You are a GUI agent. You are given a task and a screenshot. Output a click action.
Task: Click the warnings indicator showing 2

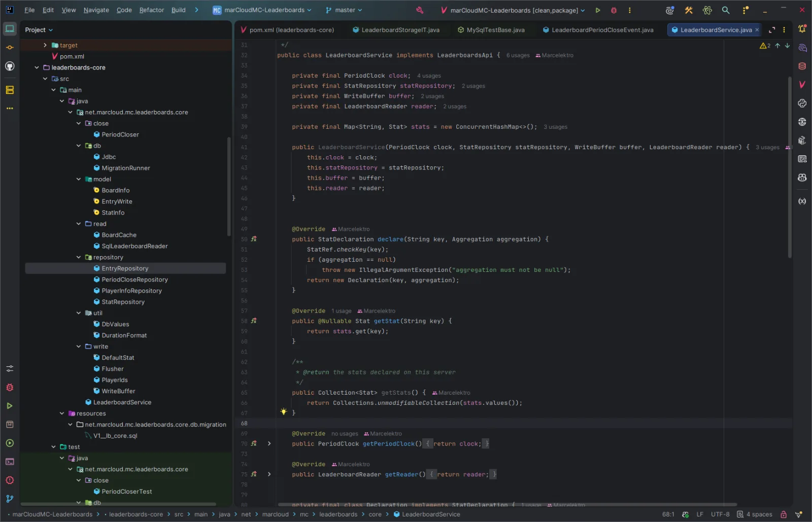pos(765,46)
